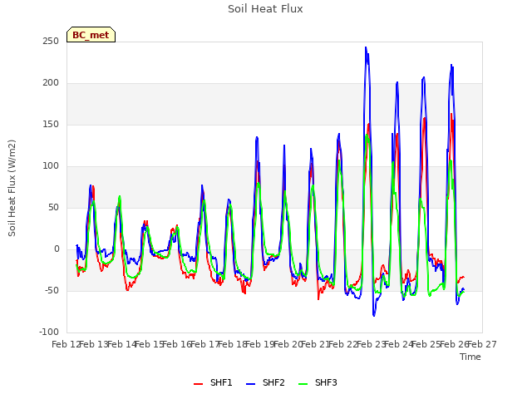The image size is (532, 399).
Task: Click the blue SHF2 peak near Feb 26
Action: [x=451, y=65]
